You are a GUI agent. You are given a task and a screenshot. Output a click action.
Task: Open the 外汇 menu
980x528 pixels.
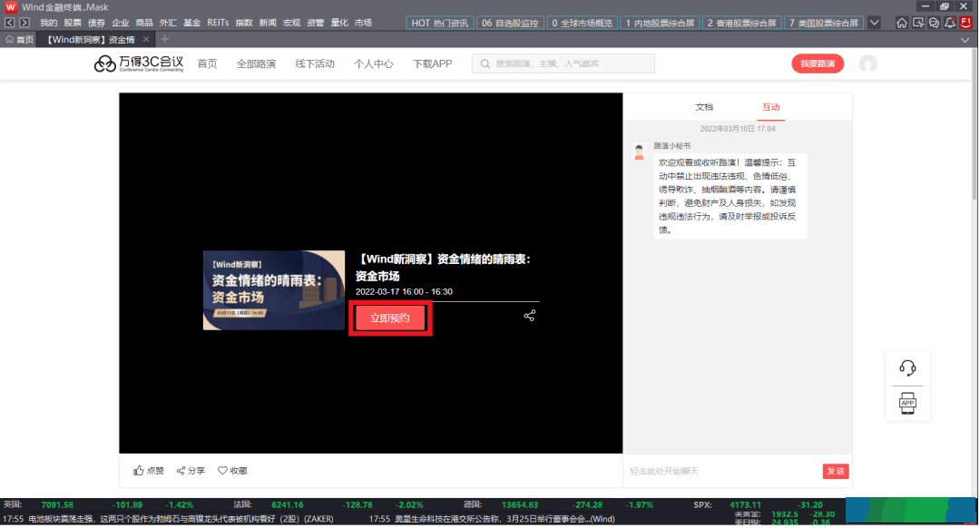pos(168,23)
